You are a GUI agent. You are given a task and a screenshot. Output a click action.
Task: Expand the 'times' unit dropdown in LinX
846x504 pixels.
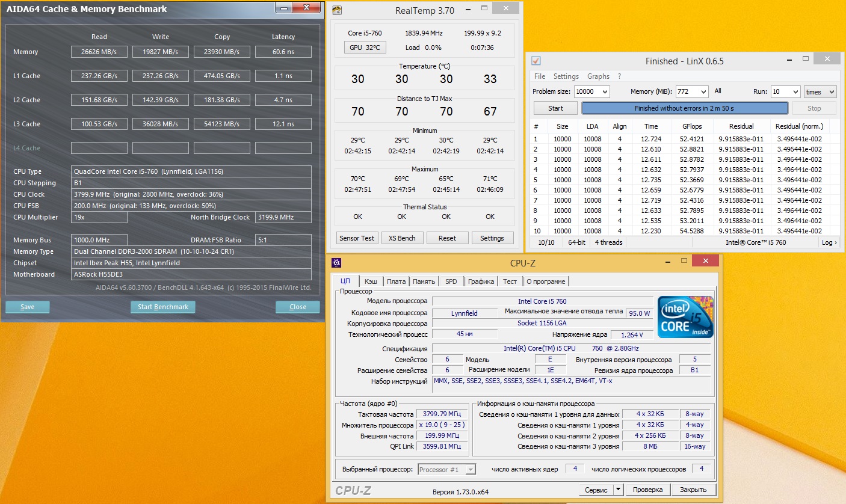pos(832,92)
